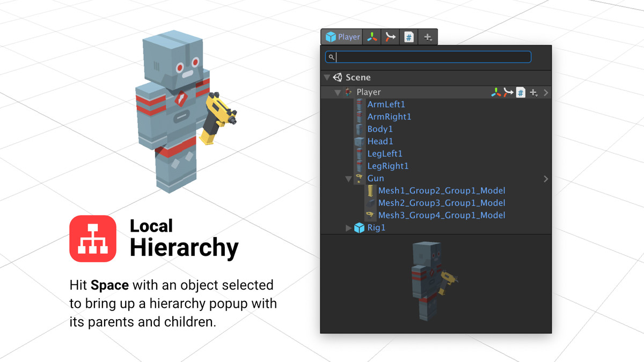This screenshot has width=644, height=362.
Task: Focus the hierarchy search field
Action: coord(428,57)
